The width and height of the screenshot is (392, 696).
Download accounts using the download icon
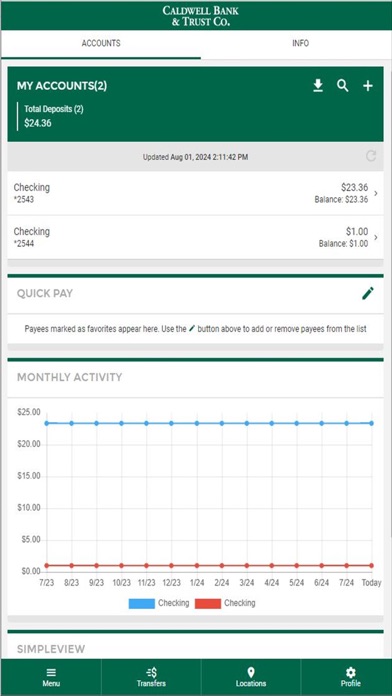coord(318,86)
